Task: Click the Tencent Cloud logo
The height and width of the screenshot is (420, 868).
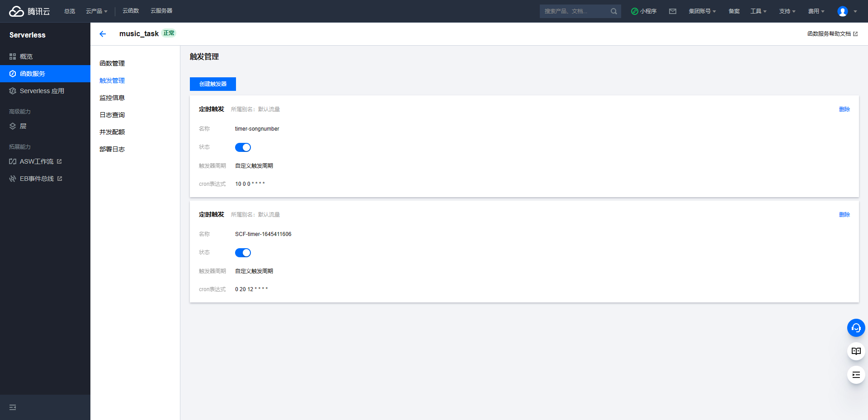Action: pos(29,11)
